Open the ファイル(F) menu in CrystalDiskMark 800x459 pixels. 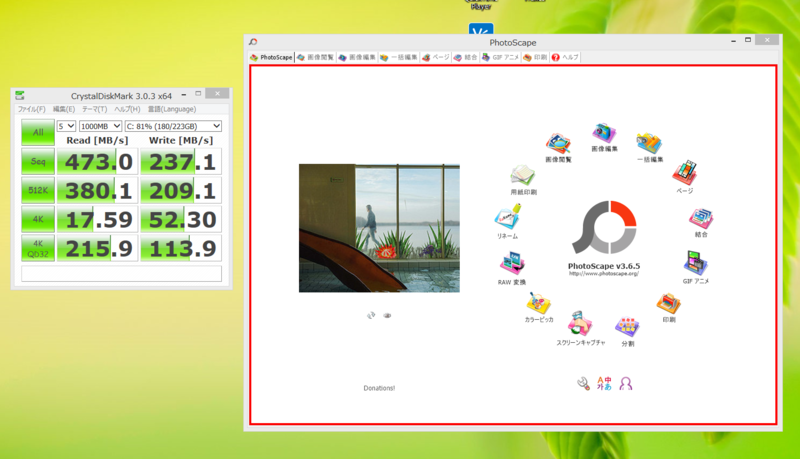pyautogui.click(x=32, y=109)
